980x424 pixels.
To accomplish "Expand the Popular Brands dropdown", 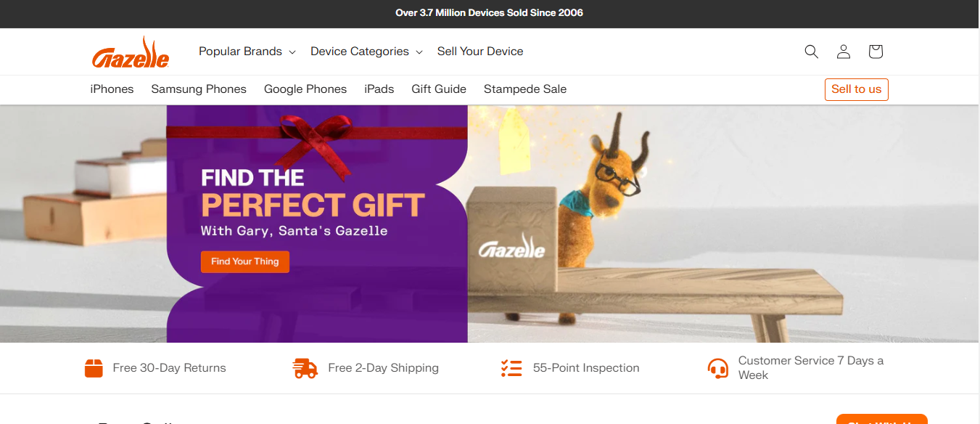I will coord(241,51).
